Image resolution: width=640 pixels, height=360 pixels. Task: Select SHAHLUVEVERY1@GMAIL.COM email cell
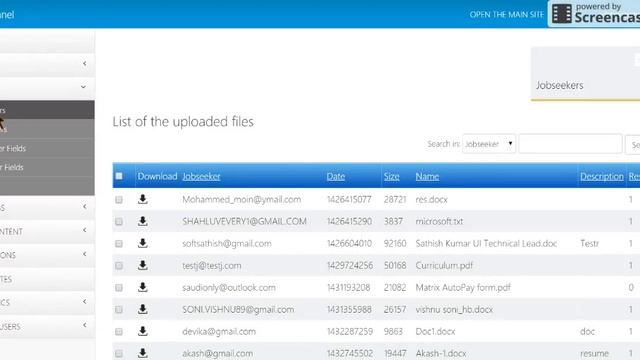pyautogui.click(x=244, y=221)
